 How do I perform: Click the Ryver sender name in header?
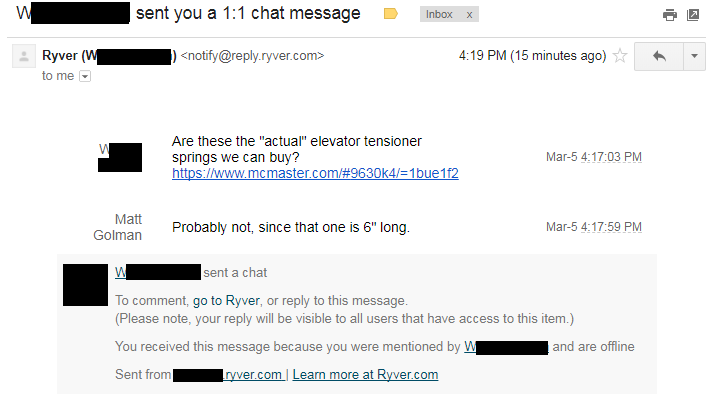coord(109,56)
